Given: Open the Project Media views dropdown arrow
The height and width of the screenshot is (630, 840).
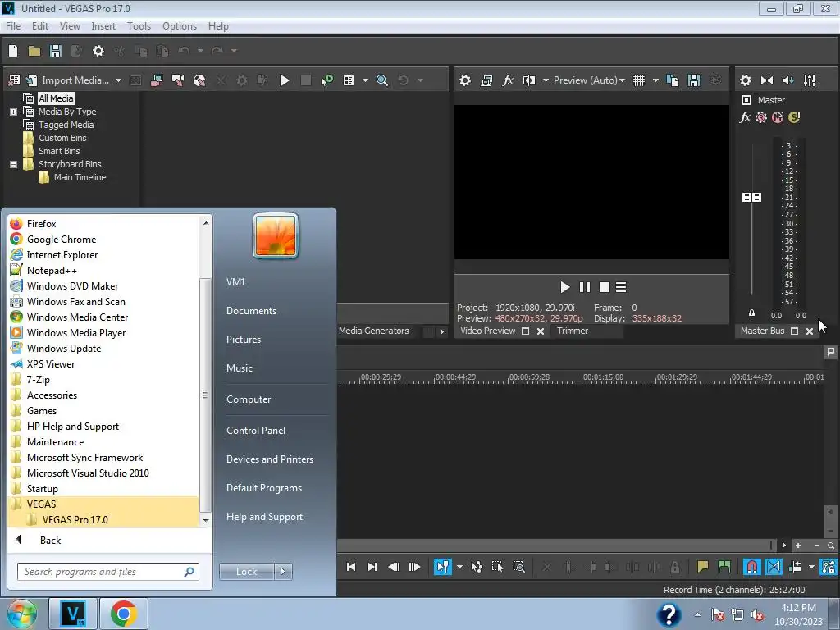Looking at the screenshot, I should pos(365,80).
